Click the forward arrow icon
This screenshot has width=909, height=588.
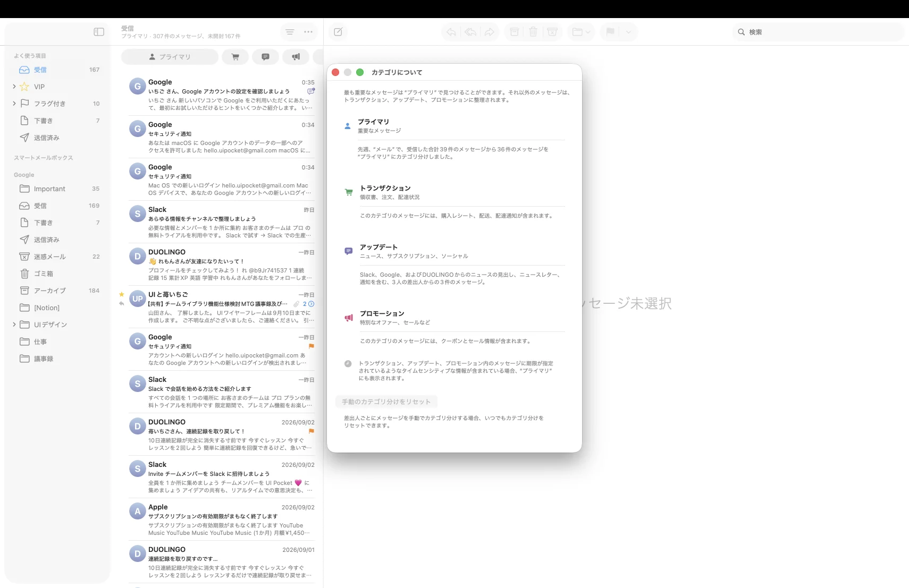click(489, 32)
